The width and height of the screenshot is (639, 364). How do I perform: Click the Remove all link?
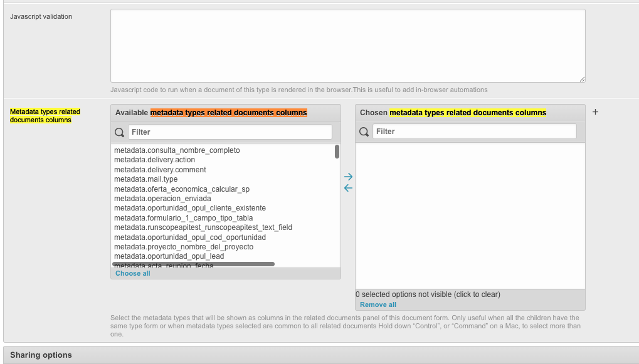point(378,304)
